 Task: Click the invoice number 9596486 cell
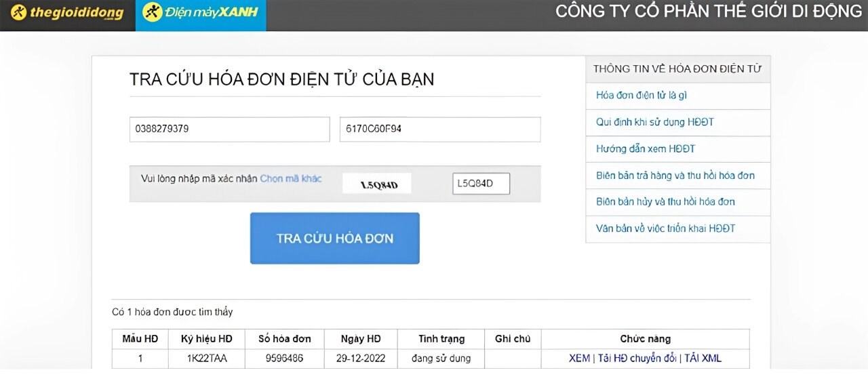[x=285, y=358]
